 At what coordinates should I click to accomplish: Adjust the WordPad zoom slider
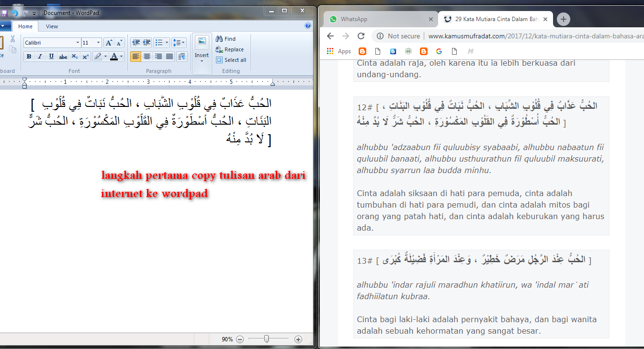(266, 339)
